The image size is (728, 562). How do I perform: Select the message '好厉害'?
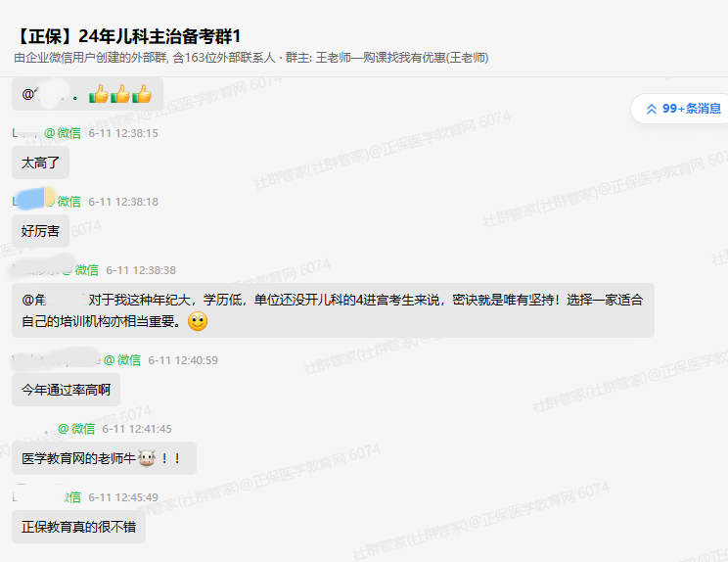coord(40,231)
